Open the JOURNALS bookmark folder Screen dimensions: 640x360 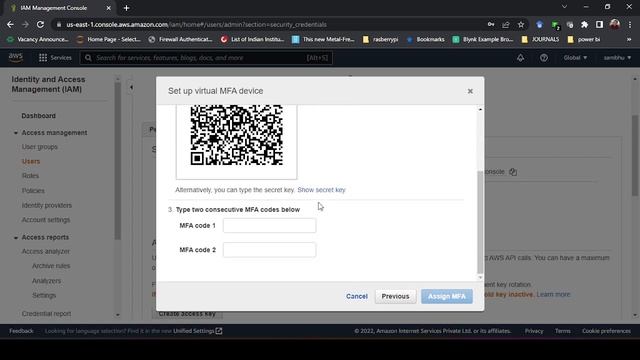tap(540, 39)
